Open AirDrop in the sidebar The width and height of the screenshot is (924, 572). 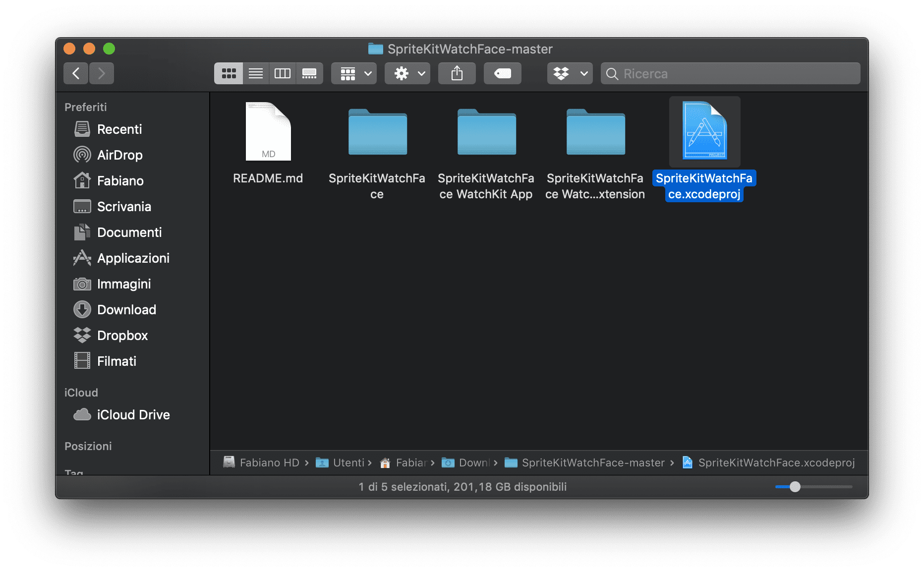(119, 155)
